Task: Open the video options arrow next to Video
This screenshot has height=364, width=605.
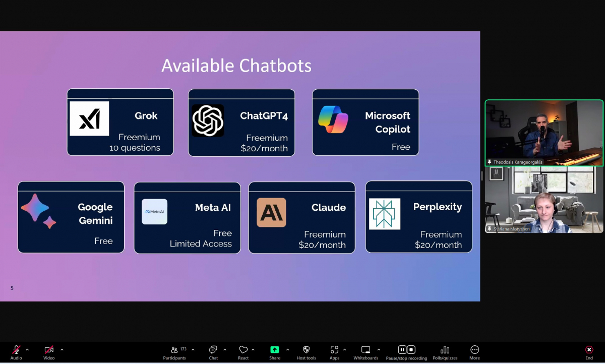Action: point(62,349)
